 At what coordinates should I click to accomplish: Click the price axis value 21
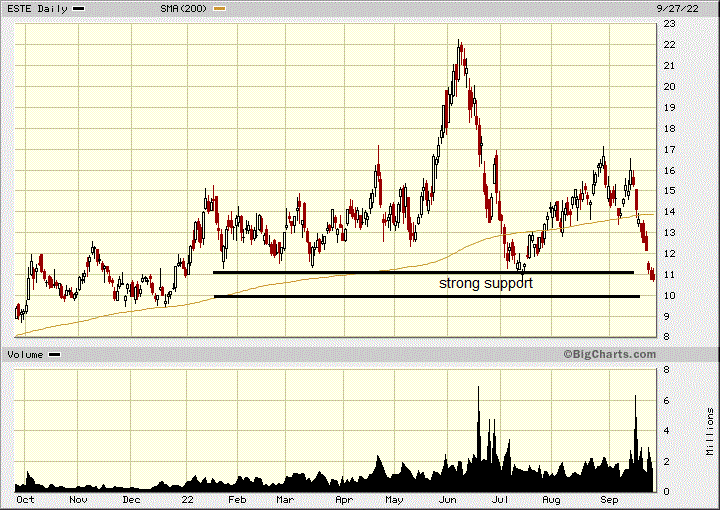[x=669, y=66]
